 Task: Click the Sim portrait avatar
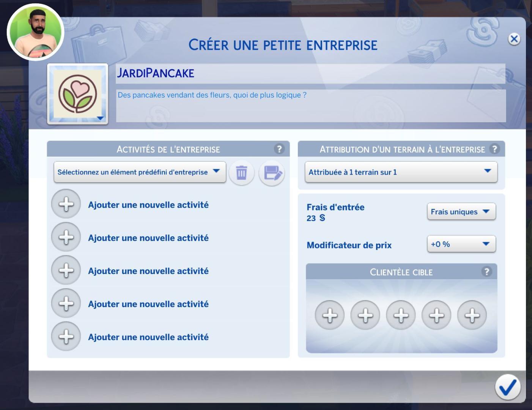click(36, 32)
